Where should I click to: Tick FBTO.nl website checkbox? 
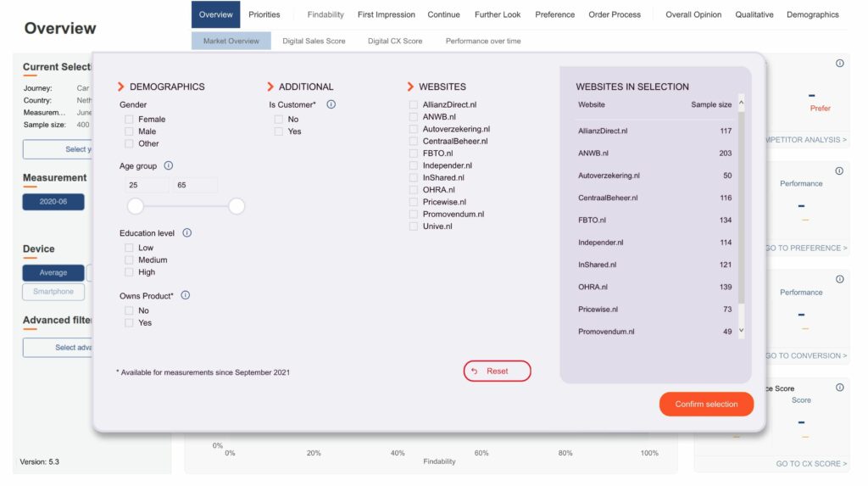[x=414, y=154]
